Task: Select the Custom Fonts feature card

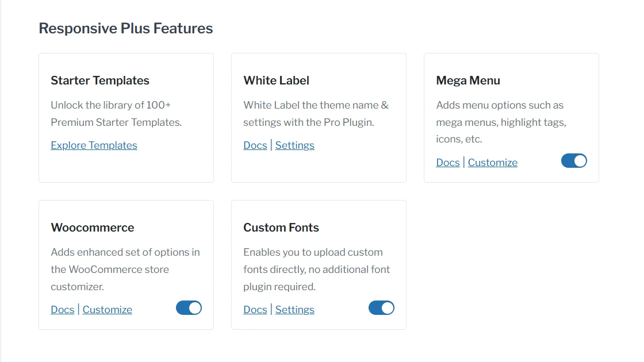Action: (x=319, y=264)
